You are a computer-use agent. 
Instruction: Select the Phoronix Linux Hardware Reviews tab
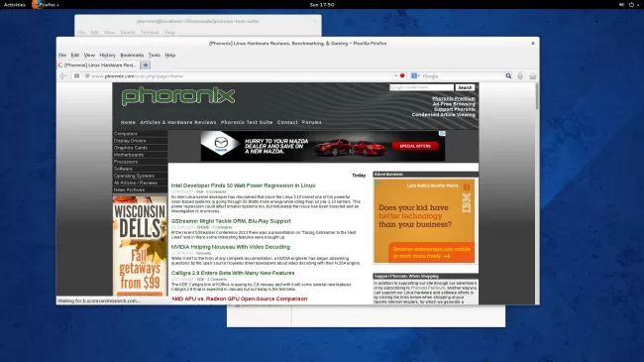pyautogui.click(x=98, y=65)
